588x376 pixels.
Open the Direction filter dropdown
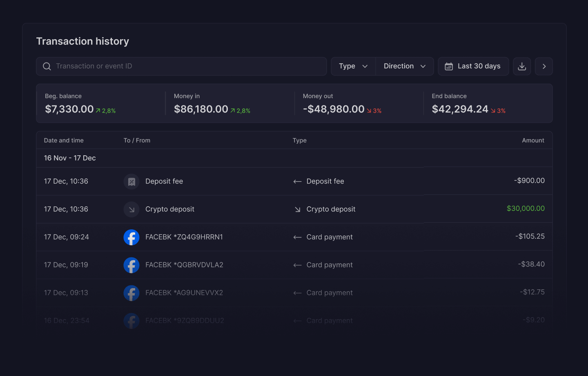coord(404,66)
